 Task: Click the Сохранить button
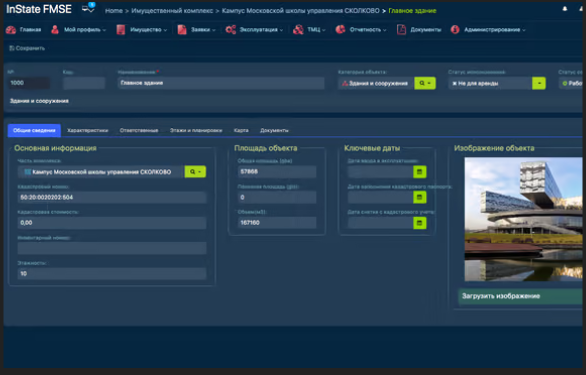click(27, 48)
